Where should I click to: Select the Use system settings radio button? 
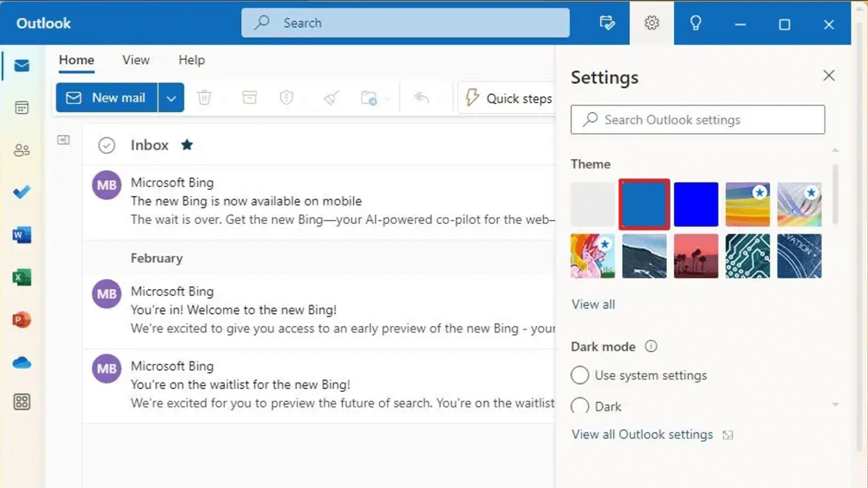[x=580, y=375]
